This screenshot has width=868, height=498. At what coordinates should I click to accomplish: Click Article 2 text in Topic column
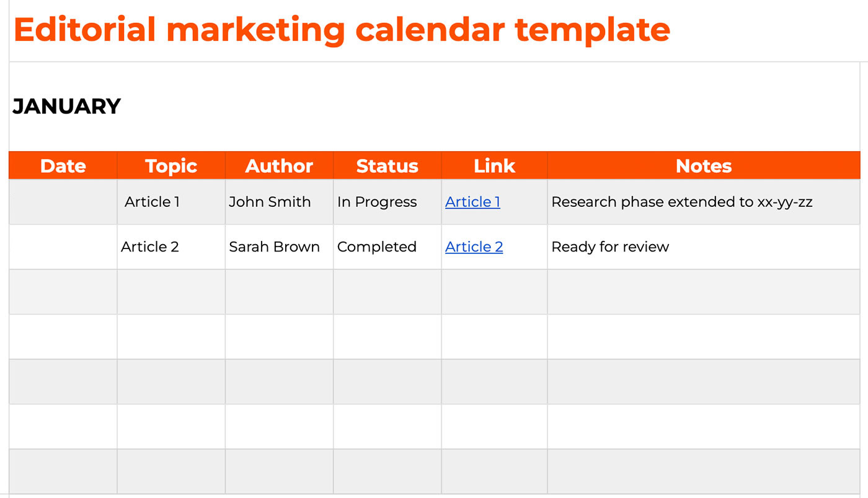[x=150, y=247]
